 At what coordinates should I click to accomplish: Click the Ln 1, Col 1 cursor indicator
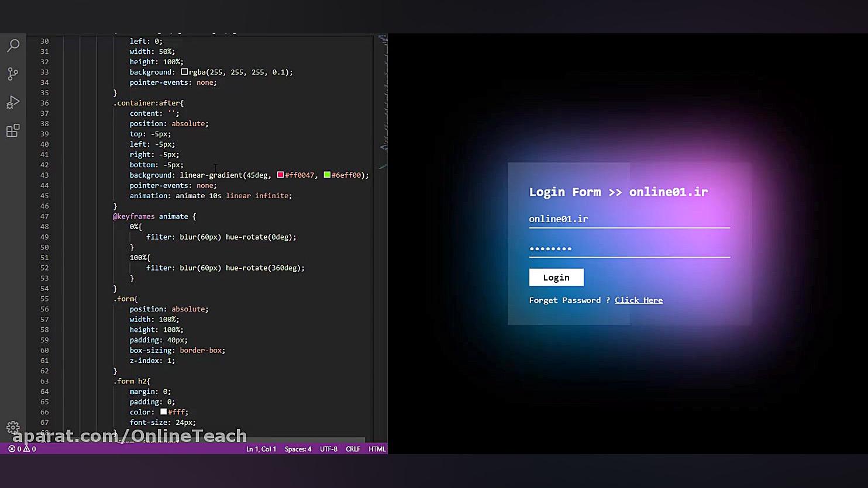pyautogui.click(x=261, y=449)
